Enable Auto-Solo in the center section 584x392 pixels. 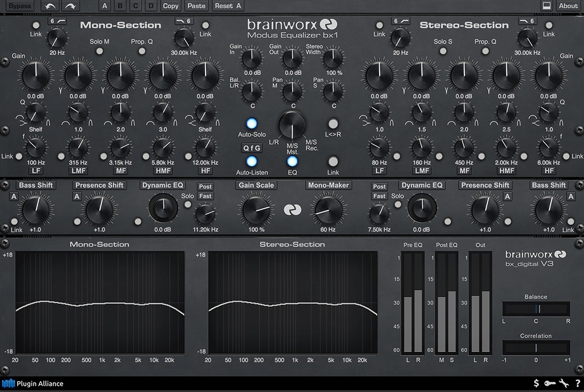(x=251, y=122)
